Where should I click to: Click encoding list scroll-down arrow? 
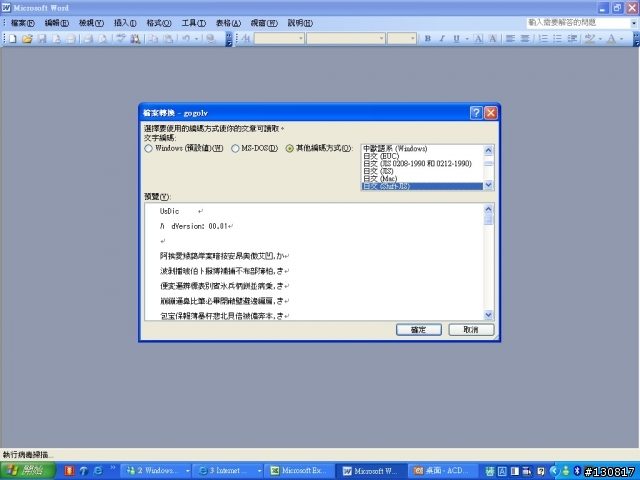pos(488,185)
